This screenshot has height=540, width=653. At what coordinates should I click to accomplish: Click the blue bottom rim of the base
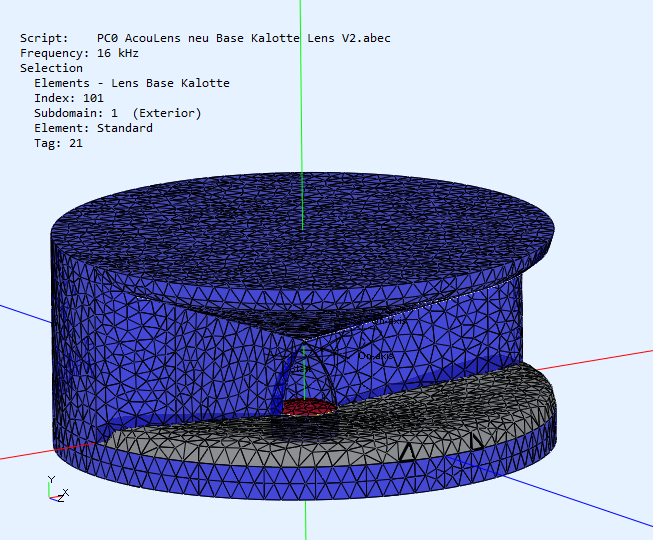coord(300,485)
